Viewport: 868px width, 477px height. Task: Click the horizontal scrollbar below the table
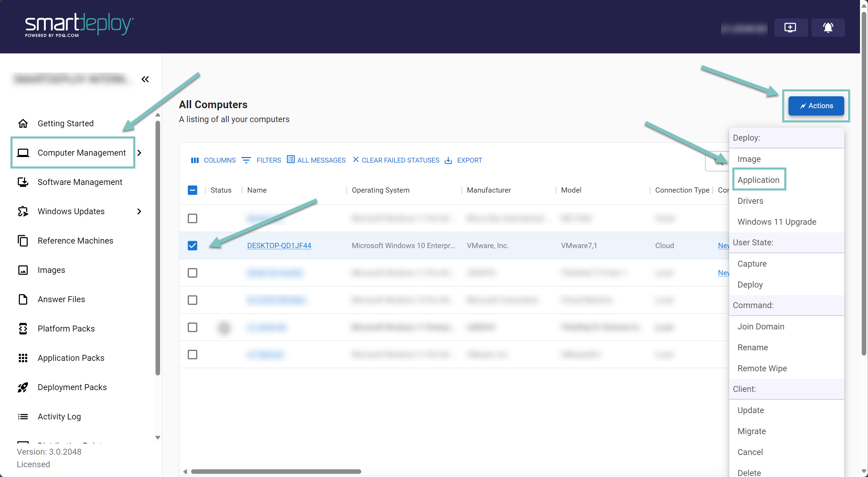[x=276, y=472]
